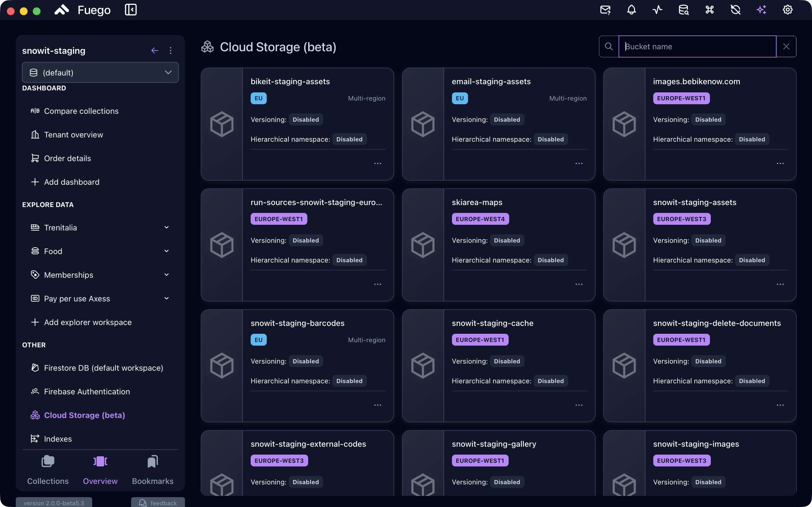Click the activity pulse icon
Viewport: 812px width, 507px height.
point(657,10)
